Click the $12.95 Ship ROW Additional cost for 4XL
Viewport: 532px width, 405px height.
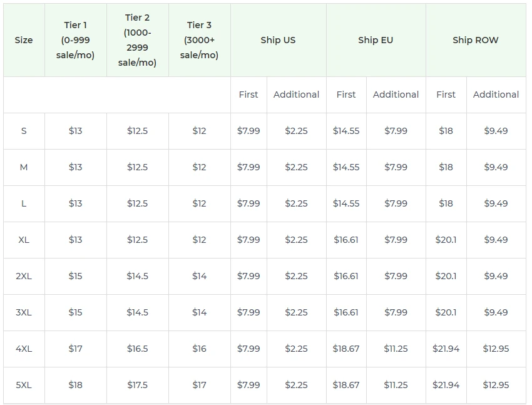point(496,349)
